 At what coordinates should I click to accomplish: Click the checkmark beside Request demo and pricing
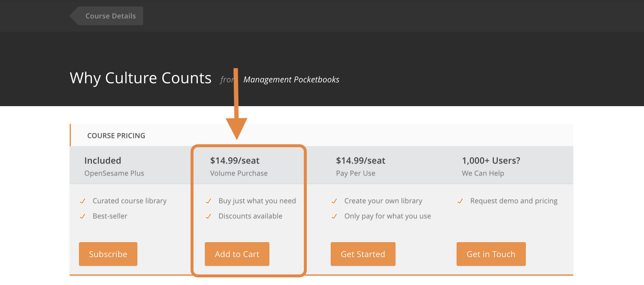(460, 201)
